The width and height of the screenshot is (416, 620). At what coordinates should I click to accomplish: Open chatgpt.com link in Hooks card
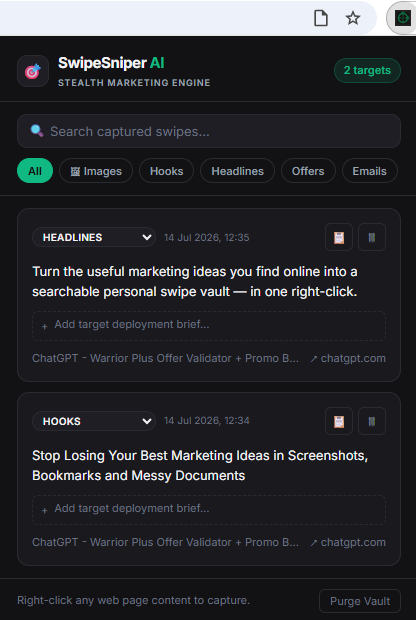348,542
